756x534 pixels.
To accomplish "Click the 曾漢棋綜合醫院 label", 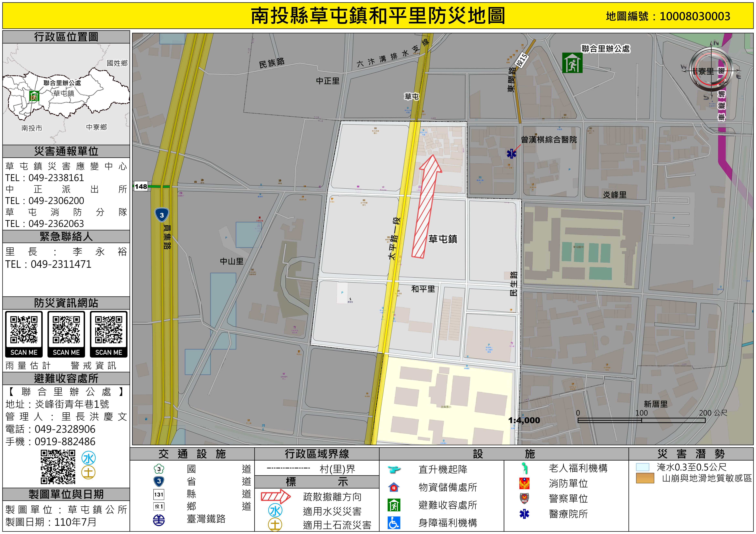I will pyautogui.click(x=549, y=140).
